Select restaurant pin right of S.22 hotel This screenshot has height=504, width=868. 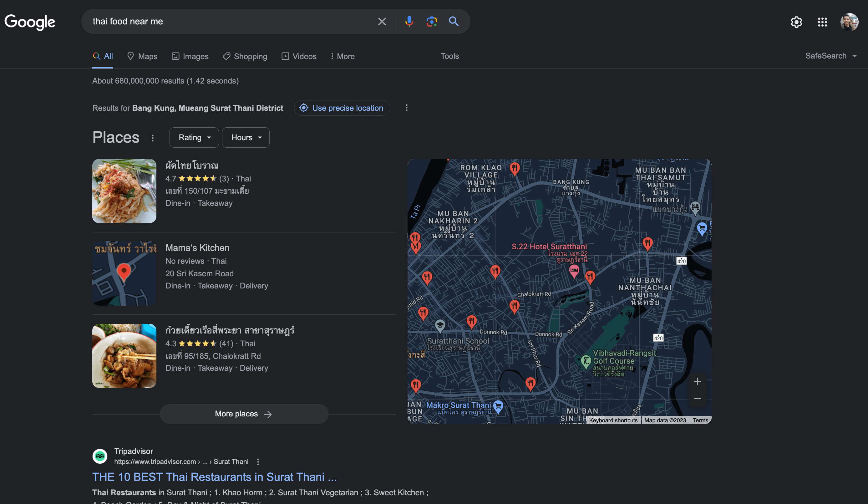coord(590,277)
